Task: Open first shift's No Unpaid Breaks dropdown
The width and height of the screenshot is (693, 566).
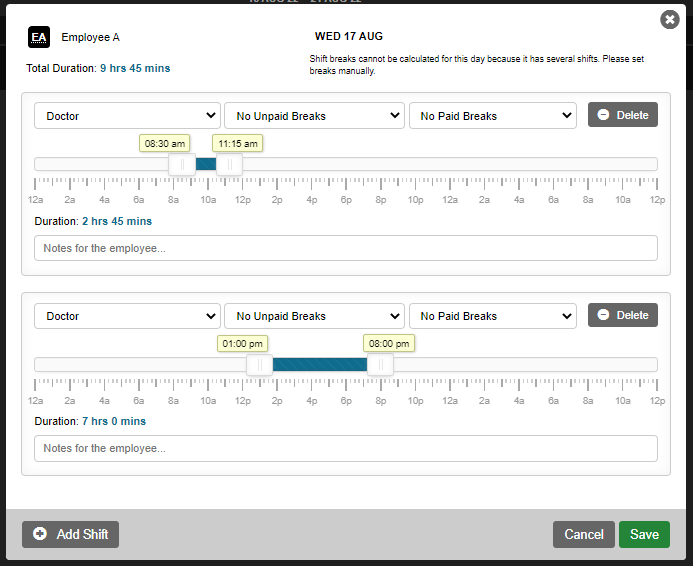Action: 314,116
